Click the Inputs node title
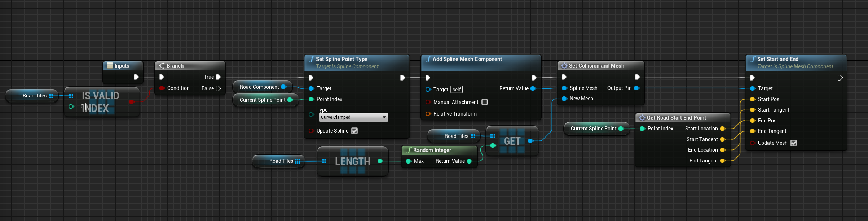This screenshot has width=868, height=221. [x=122, y=66]
